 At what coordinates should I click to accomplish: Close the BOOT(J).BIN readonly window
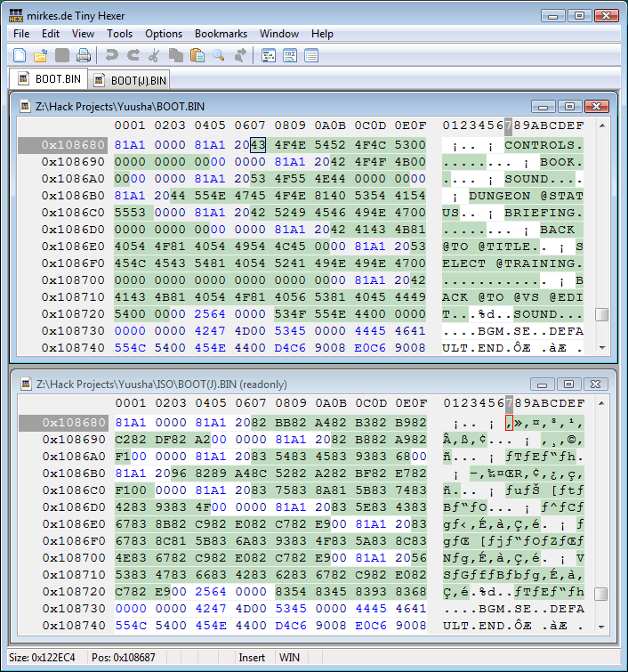coord(595,384)
